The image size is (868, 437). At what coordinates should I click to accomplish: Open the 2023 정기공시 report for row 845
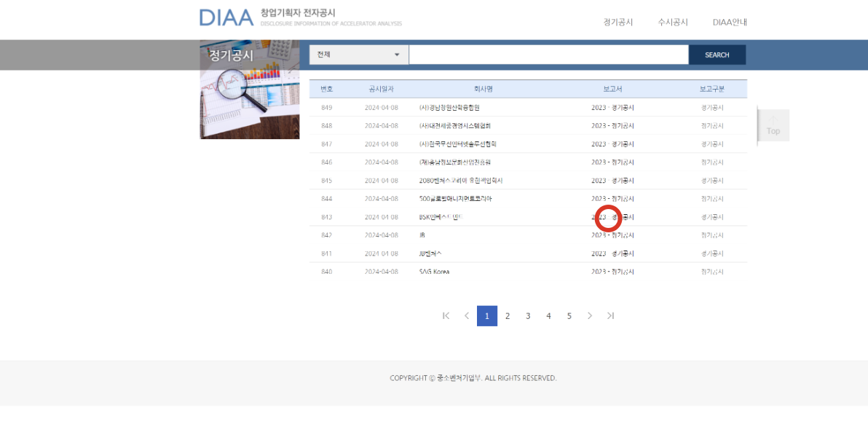[612, 181]
